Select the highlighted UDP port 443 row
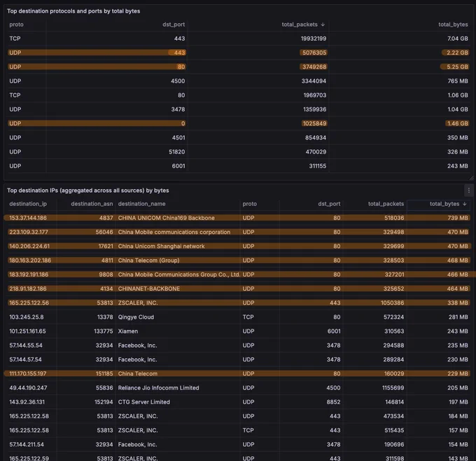 (x=239, y=53)
